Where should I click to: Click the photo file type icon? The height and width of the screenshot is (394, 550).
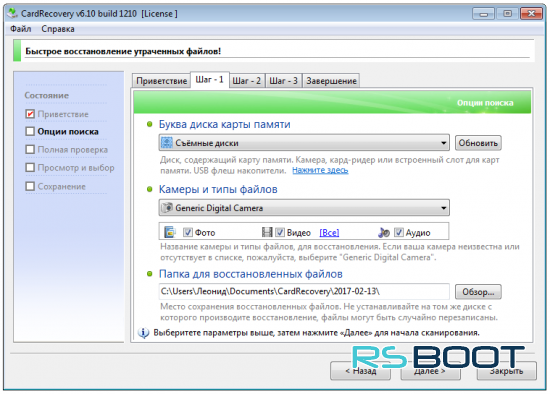(170, 232)
